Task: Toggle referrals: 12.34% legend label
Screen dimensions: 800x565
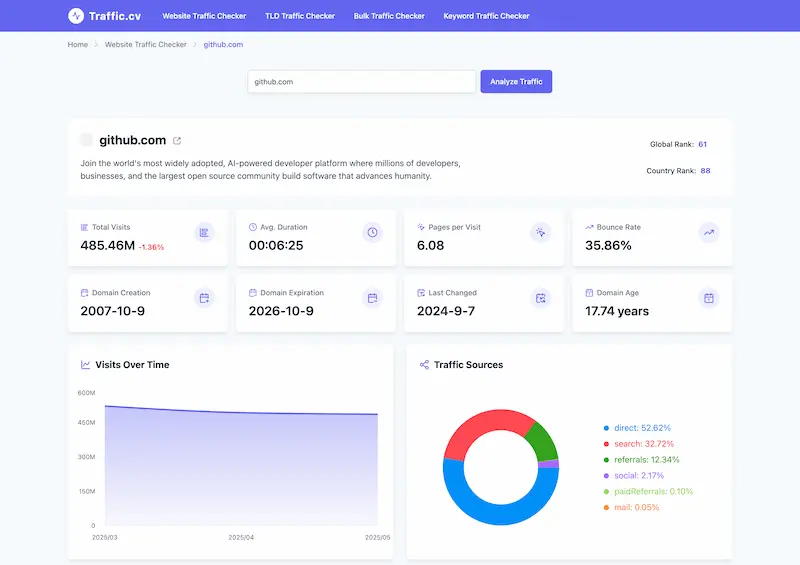Action: [x=647, y=460]
